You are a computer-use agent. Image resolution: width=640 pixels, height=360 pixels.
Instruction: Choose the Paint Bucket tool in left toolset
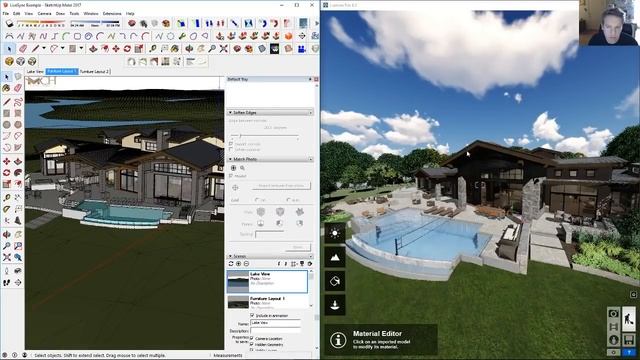click(7, 88)
